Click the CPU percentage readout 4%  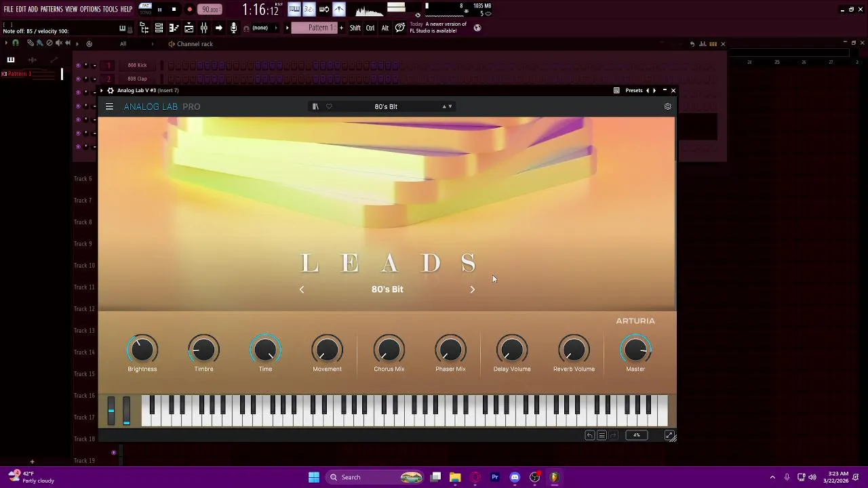636,435
